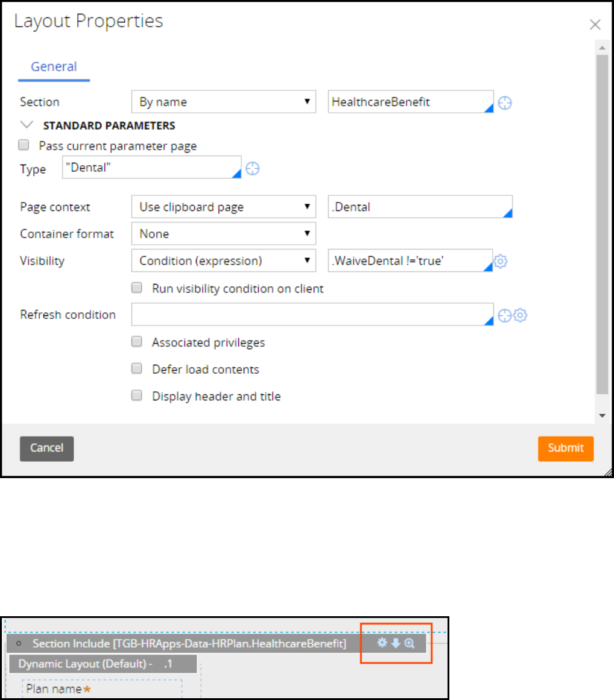
Task: Click the target icon beside HealthcareBenefit field
Action: pyautogui.click(x=505, y=103)
